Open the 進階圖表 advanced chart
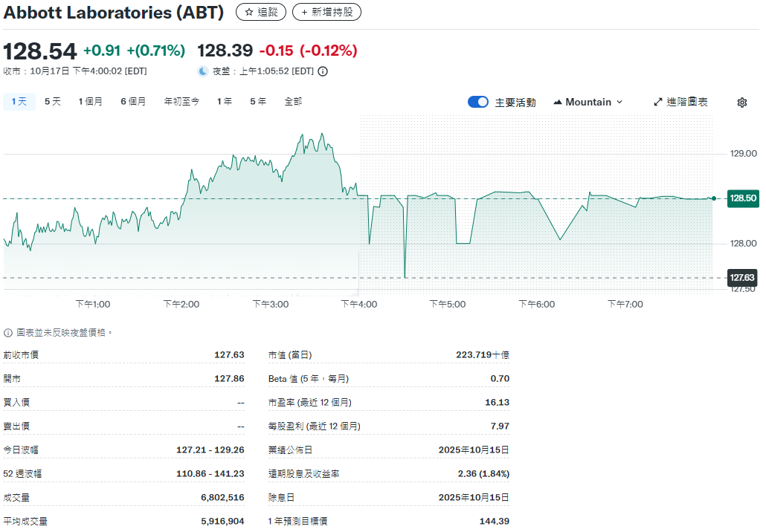This screenshot has width=766, height=532. [680, 102]
